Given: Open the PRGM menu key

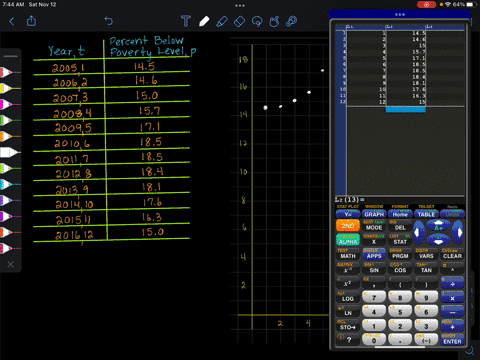Looking at the screenshot, I should point(400,256).
